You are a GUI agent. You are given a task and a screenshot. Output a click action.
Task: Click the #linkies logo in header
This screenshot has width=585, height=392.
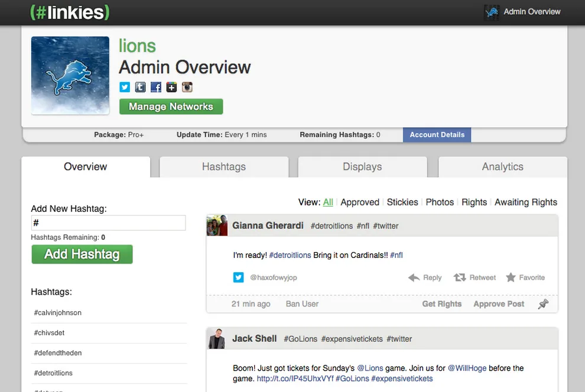(70, 12)
